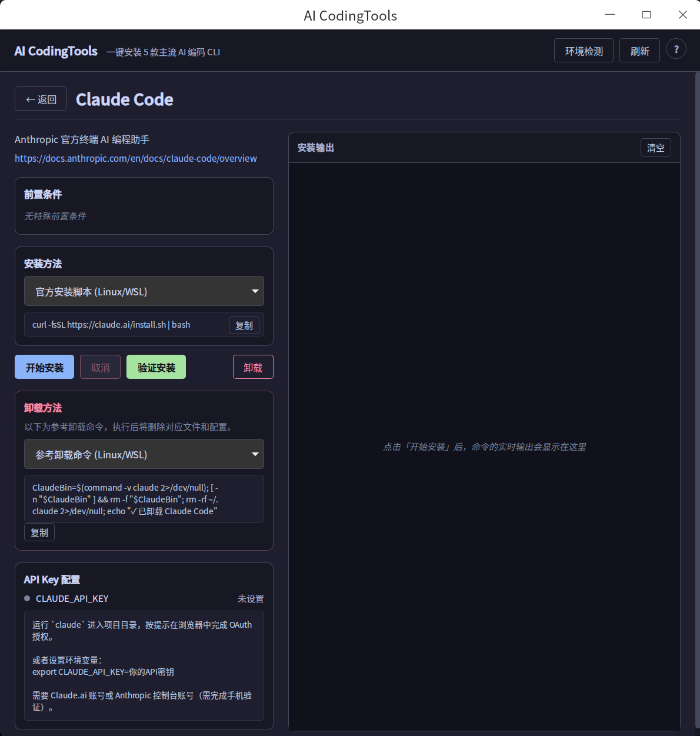Click 验证安装 to verify installation

tap(156, 367)
